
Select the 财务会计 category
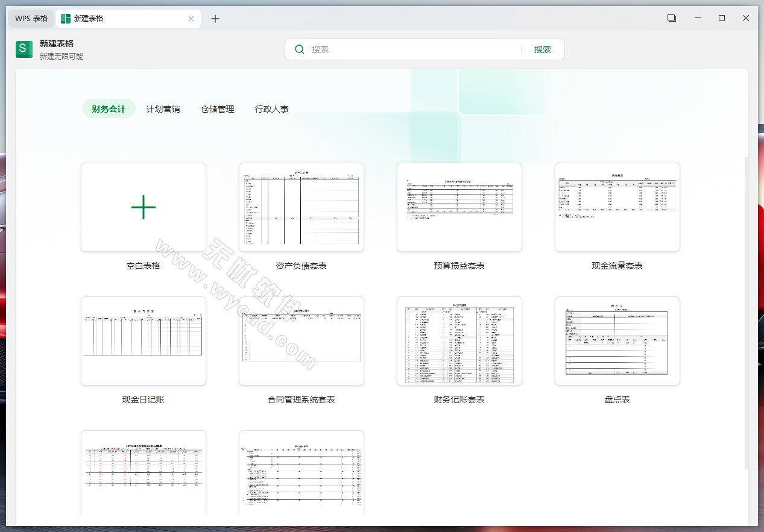point(109,109)
